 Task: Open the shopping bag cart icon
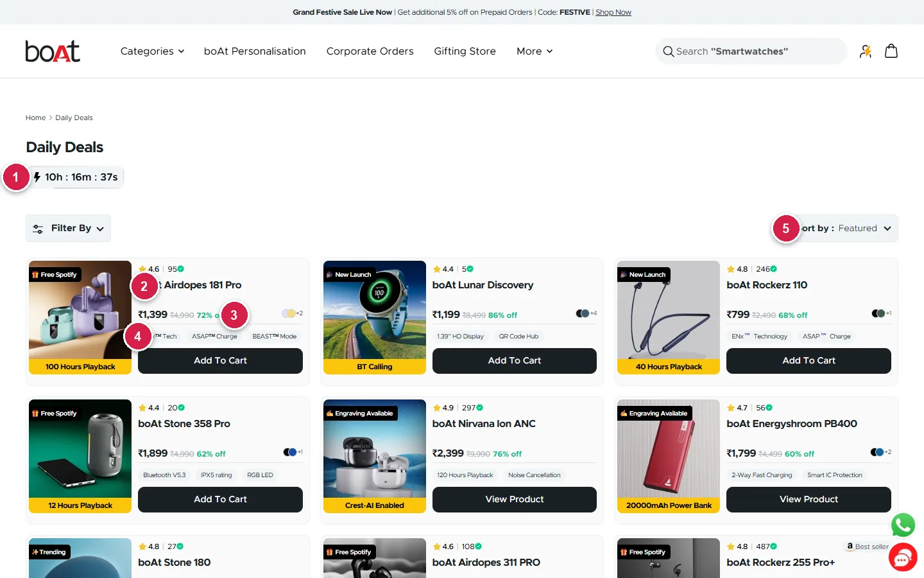pos(891,51)
